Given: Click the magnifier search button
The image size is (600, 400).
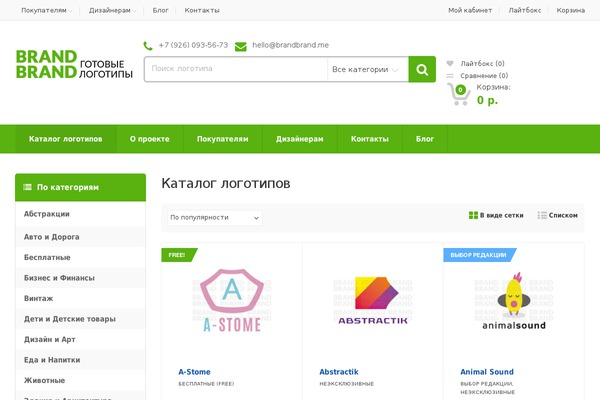Looking at the screenshot, I should (x=422, y=69).
